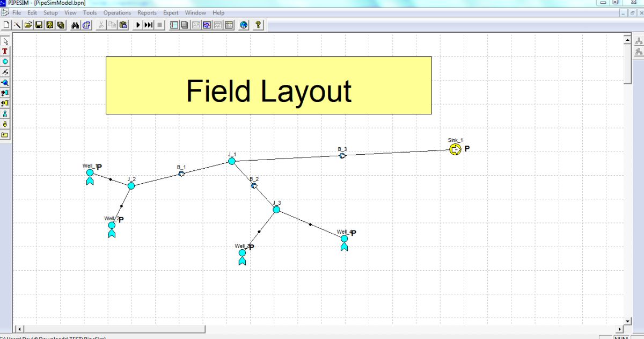Open the summary file report icon
This screenshot has width=644, height=339.
[x=174, y=25]
